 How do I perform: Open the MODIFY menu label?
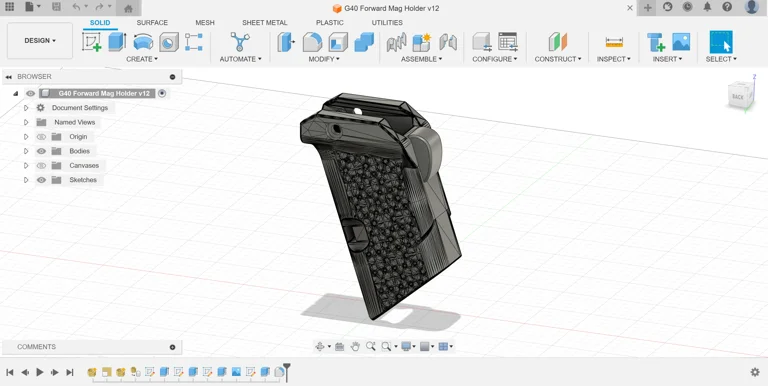click(324, 59)
